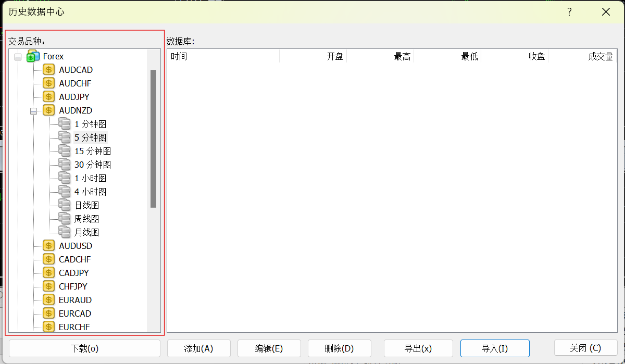
Task: Select the AUDCAD currency pair icon
Action: [x=49, y=69]
